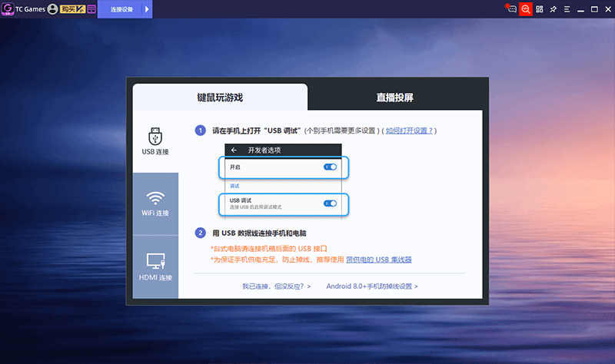Select the USB 连接 side tab
Image resolution: width=615 pixels, height=364 pixels.
pos(155,141)
